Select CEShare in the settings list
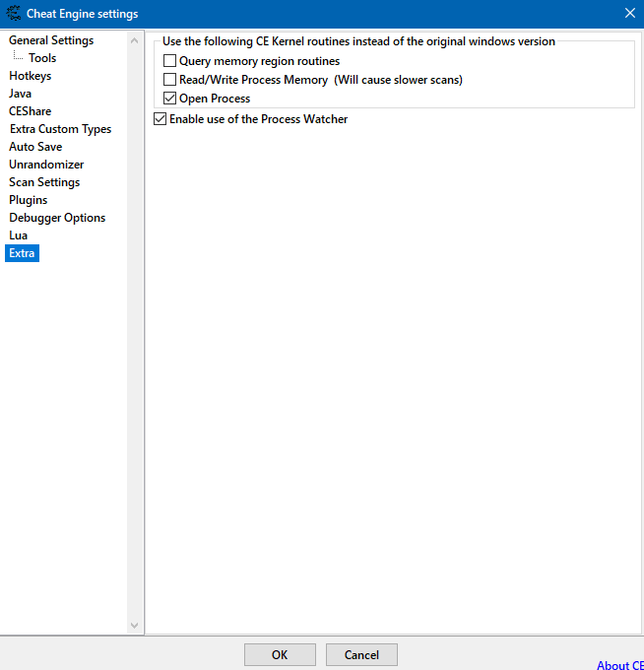The width and height of the screenshot is (644, 670). coord(31,111)
